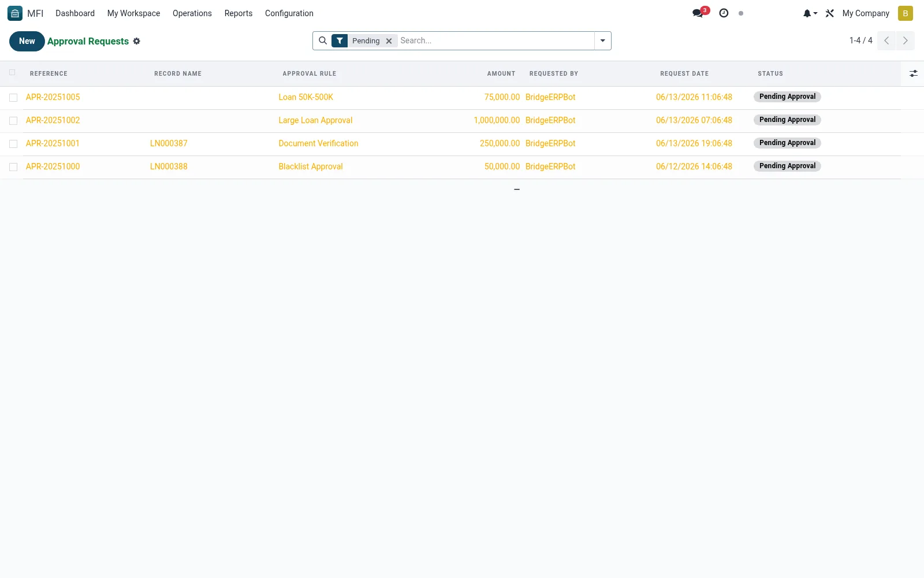The image size is (924, 578).
Task: Open the Configuration menu
Action: [289, 13]
